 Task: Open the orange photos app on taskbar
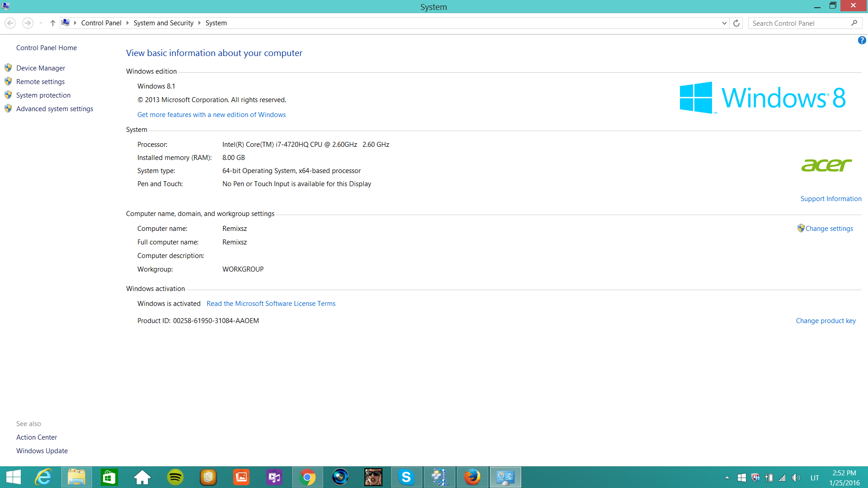pos(241,477)
